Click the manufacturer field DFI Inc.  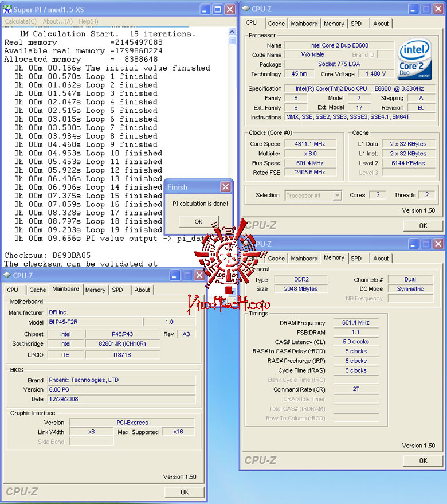[121, 312]
